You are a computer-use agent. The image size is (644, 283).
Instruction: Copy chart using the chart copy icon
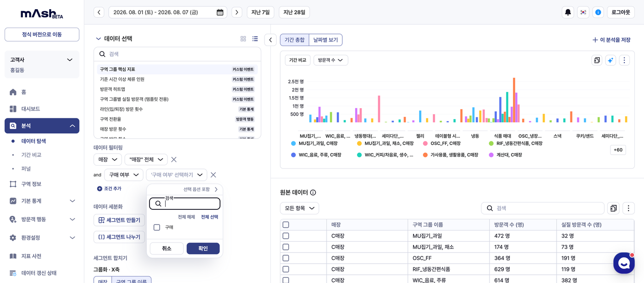pyautogui.click(x=597, y=60)
